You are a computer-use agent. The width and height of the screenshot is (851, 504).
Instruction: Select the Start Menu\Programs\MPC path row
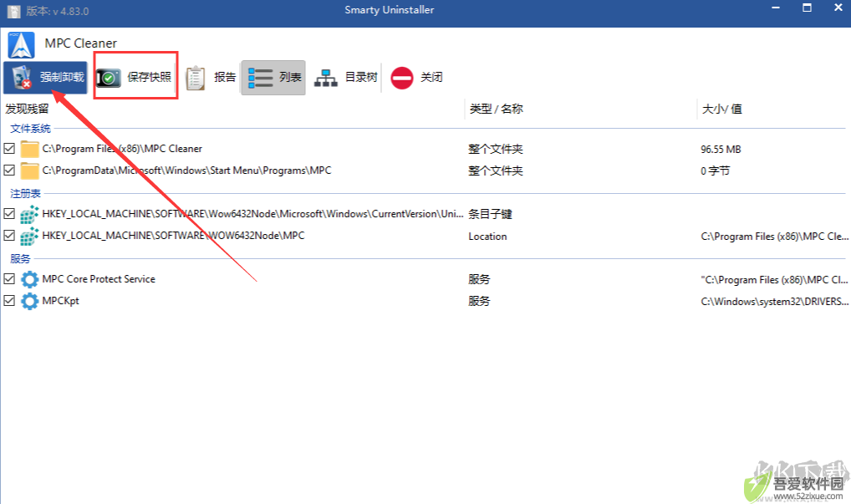click(186, 171)
